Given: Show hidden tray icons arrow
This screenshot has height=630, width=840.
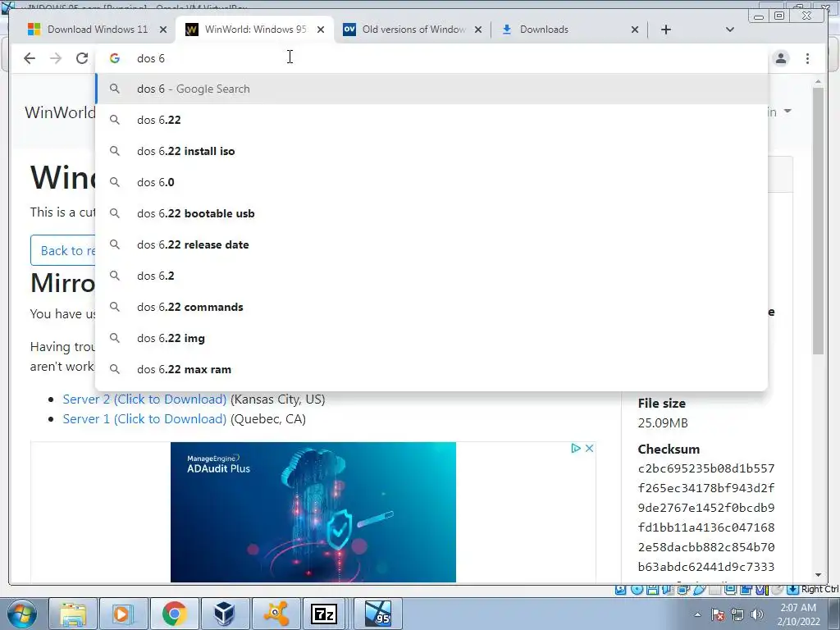Looking at the screenshot, I should [697, 614].
